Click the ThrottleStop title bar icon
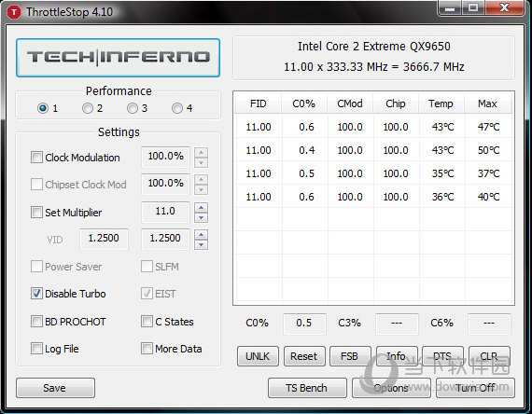Screen dimensions: 532x414 14,12
